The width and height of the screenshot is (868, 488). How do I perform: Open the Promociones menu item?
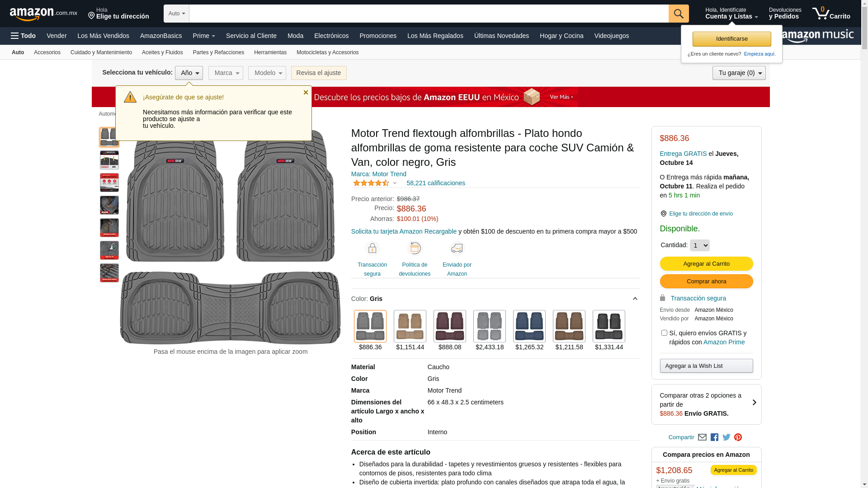(378, 36)
